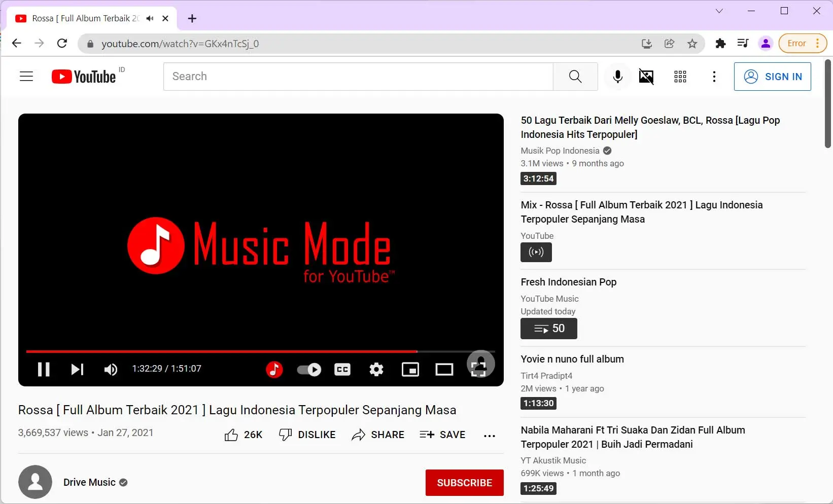Screen dimensions: 833x504
Task: Switch to theater mode view
Action: coord(444,369)
